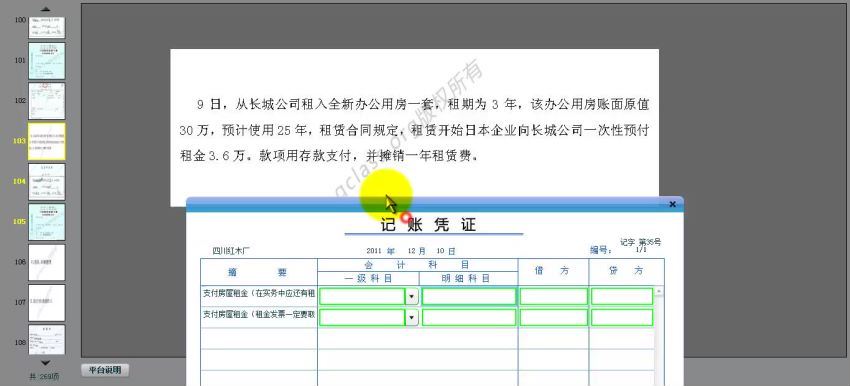Click the 摘要 column header
The image size is (850, 386).
point(259,273)
